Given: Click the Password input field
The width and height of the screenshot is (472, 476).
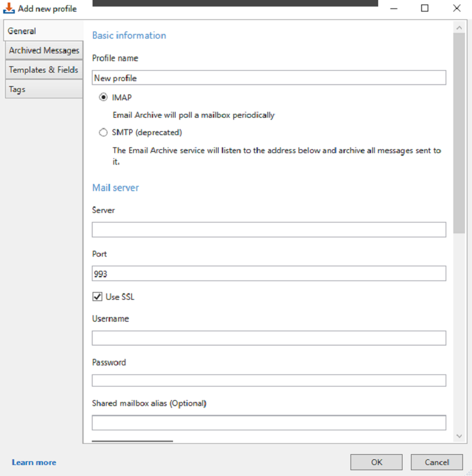Looking at the screenshot, I should tap(269, 380).
